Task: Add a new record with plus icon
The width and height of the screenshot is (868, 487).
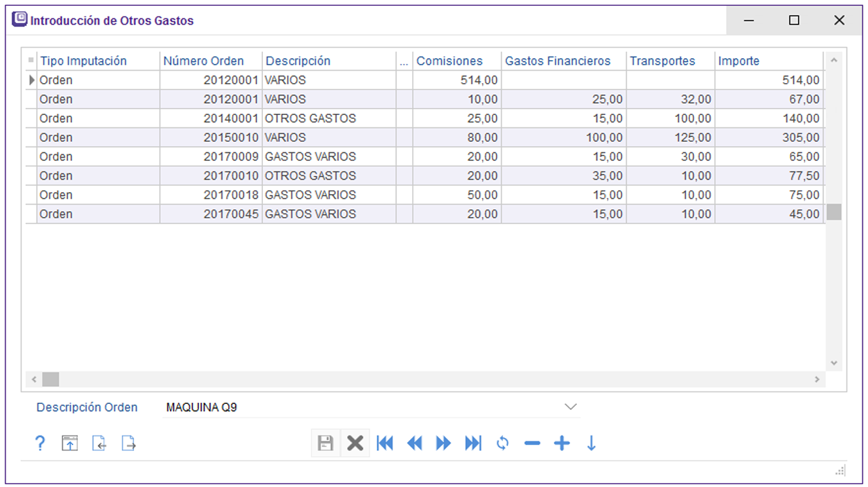Action: point(562,443)
